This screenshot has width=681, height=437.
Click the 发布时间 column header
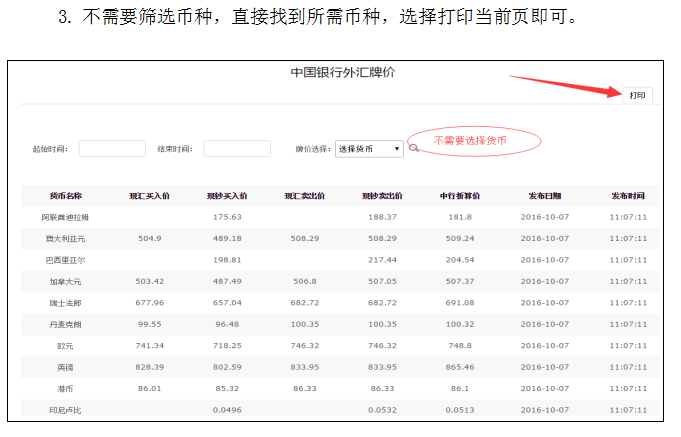click(628, 195)
